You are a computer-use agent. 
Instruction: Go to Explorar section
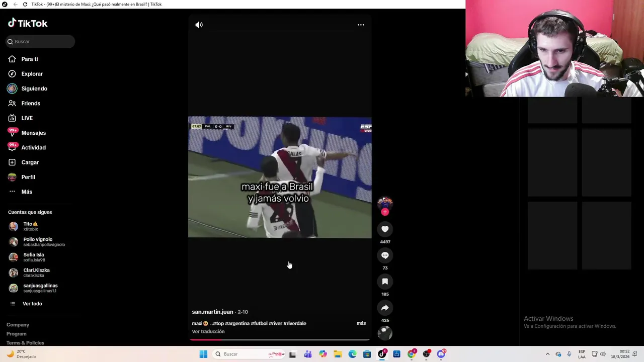coord(32,74)
